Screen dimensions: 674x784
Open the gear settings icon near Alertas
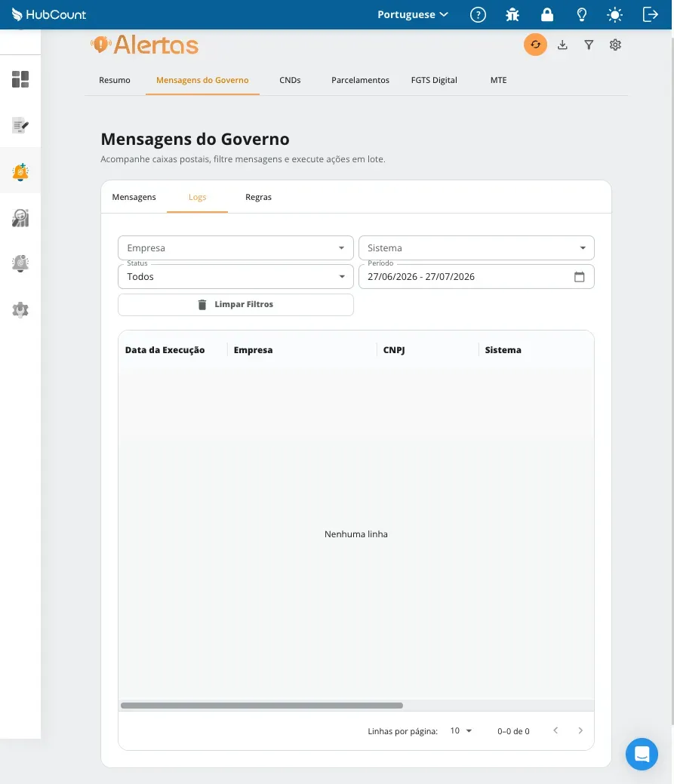click(615, 45)
